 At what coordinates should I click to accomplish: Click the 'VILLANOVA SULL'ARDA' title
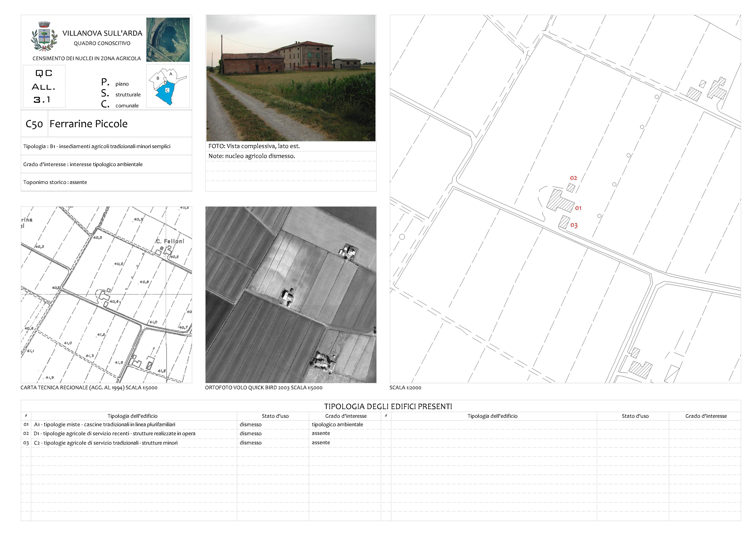pyautogui.click(x=102, y=33)
